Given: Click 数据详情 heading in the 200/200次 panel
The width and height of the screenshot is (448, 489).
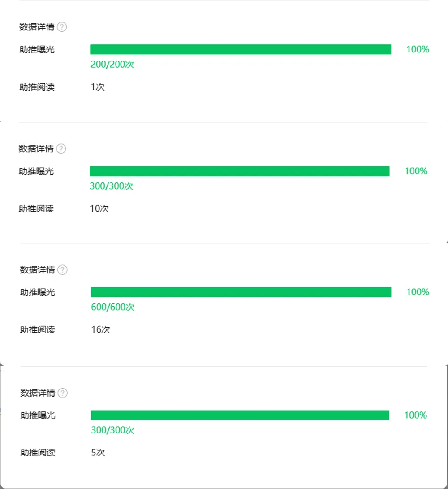Looking at the screenshot, I should [37, 27].
